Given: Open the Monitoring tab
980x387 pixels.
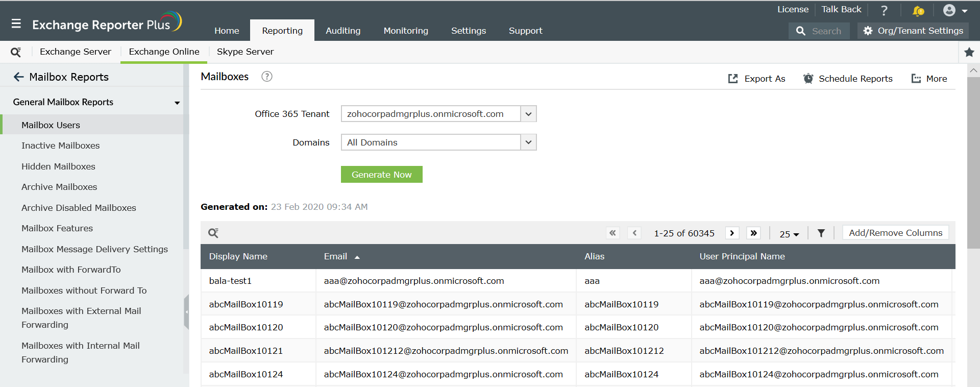Looking at the screenshot, I should tap(406, 31).
